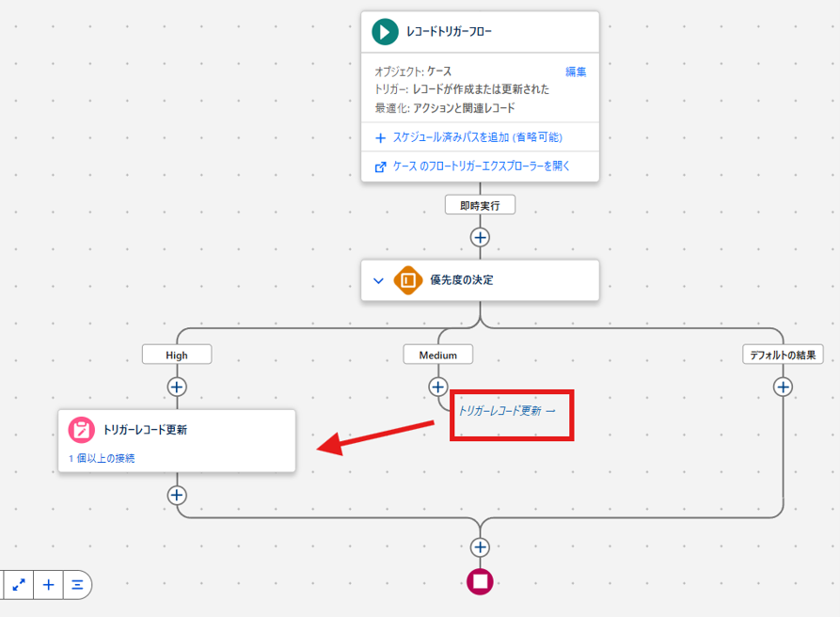Open the 1 個以上の接続 link
This screenshot has width=840, height=617.
(x=102, y=458)
